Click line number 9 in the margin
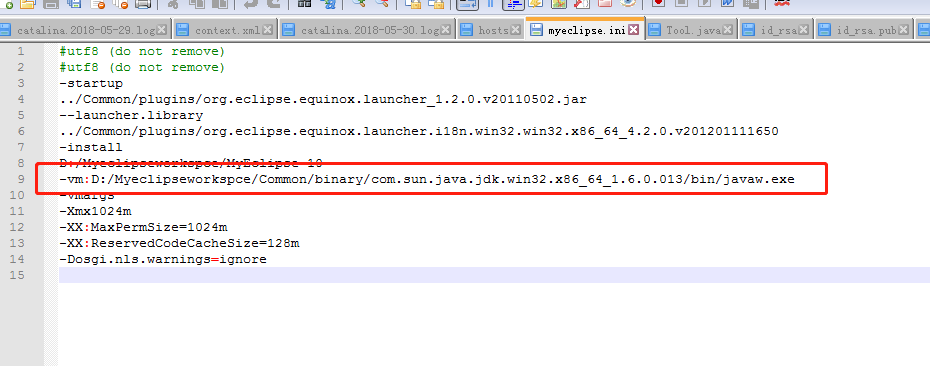The width and height of the screenshot is (930, 366). click(x=21, y=179)
